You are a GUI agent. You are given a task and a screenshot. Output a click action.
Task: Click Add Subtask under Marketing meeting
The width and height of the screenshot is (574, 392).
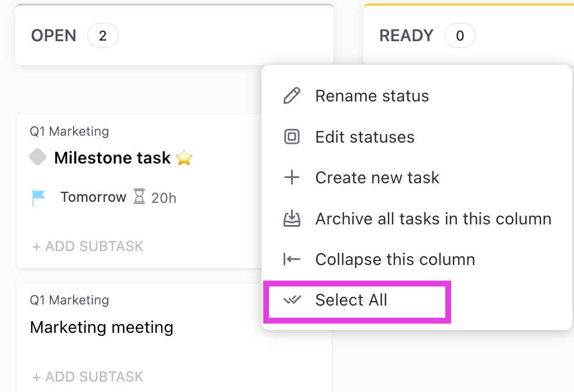tap(88, 377)
